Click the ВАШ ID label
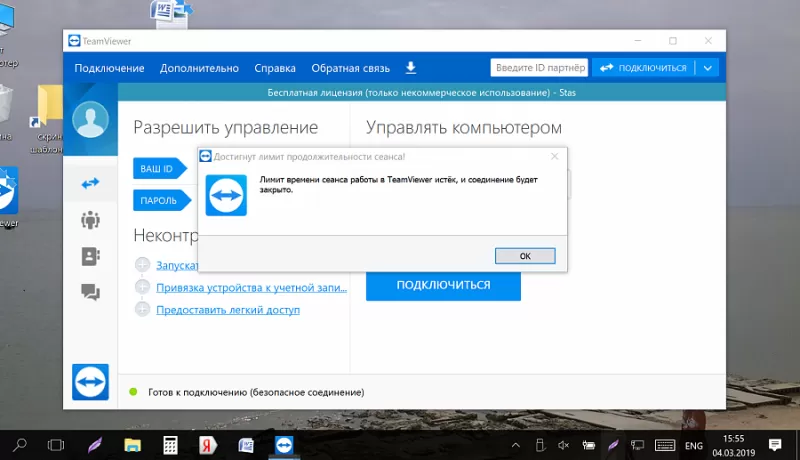The image size is (800, 460). point(159,169)
